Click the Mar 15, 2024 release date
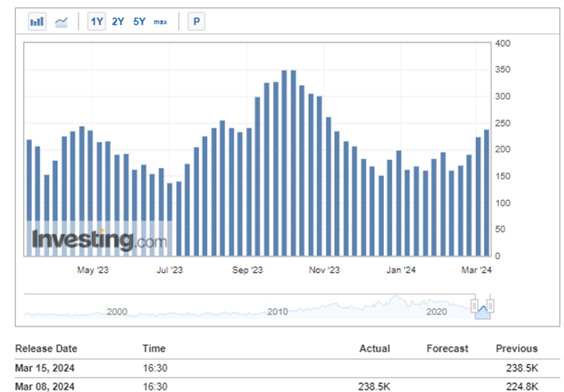564x392 pixels. 44,368
